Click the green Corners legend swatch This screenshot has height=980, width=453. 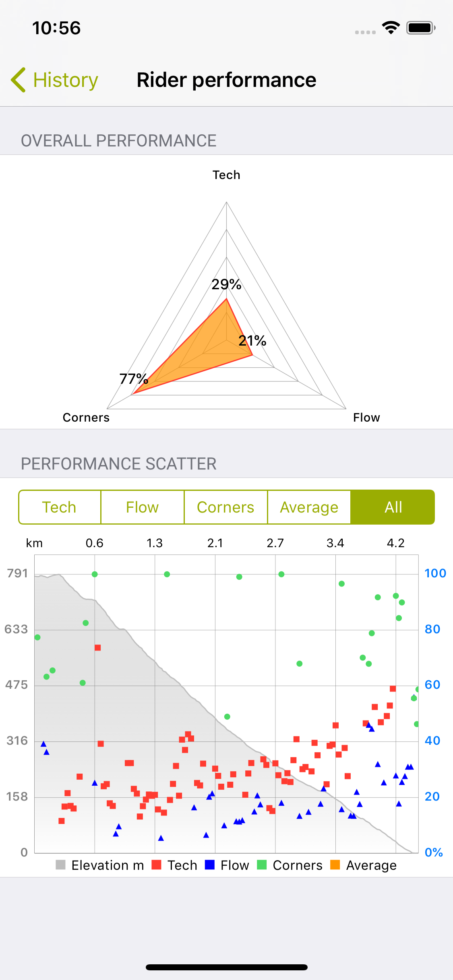262,865
